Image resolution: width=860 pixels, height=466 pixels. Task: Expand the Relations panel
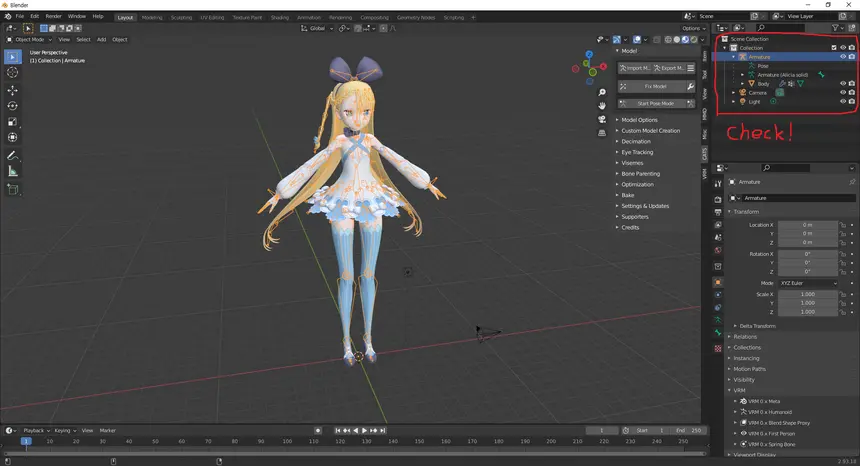point(745,337)
